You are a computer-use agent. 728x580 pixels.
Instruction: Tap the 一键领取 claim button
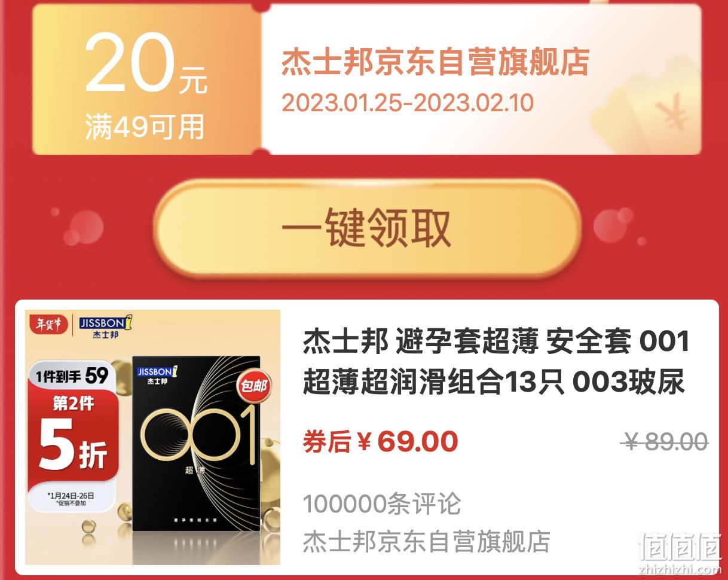pos(367,228)
